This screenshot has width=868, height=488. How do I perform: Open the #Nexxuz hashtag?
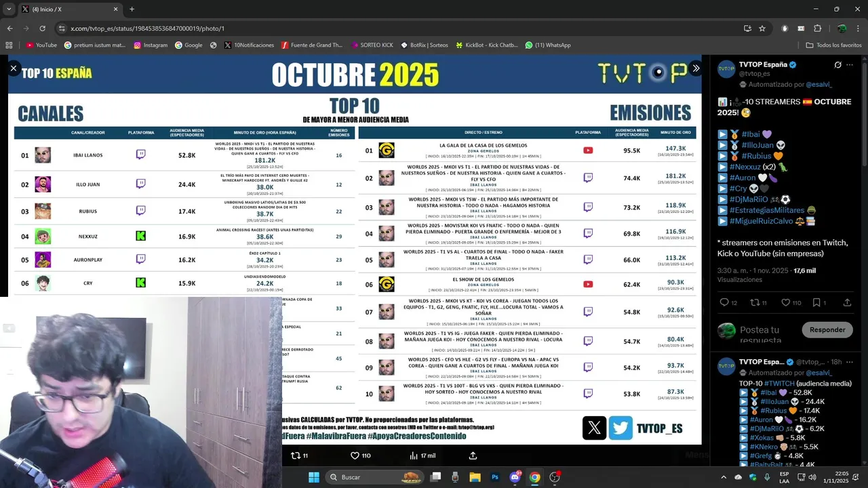point(745,167)
